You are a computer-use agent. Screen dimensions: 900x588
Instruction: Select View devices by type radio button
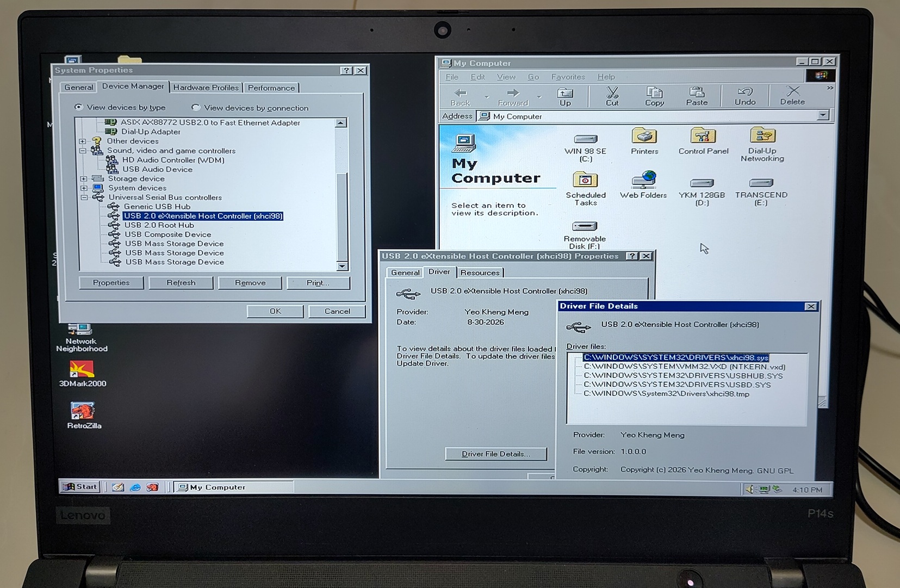(x=78, y=107)
